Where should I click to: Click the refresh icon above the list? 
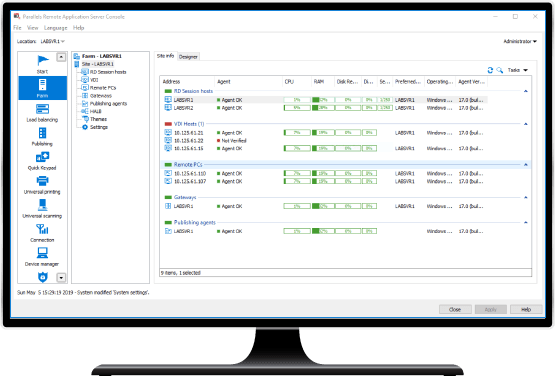[490, 70]
